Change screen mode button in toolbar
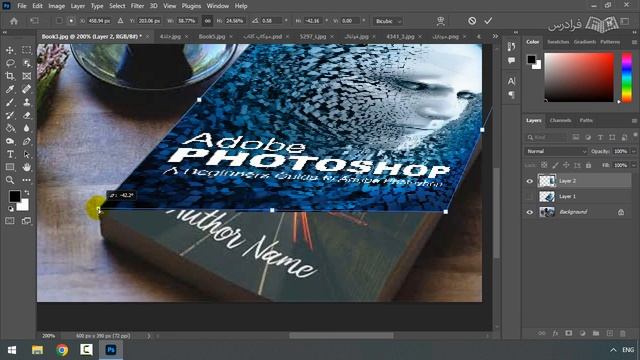 (x=27, y=221)
